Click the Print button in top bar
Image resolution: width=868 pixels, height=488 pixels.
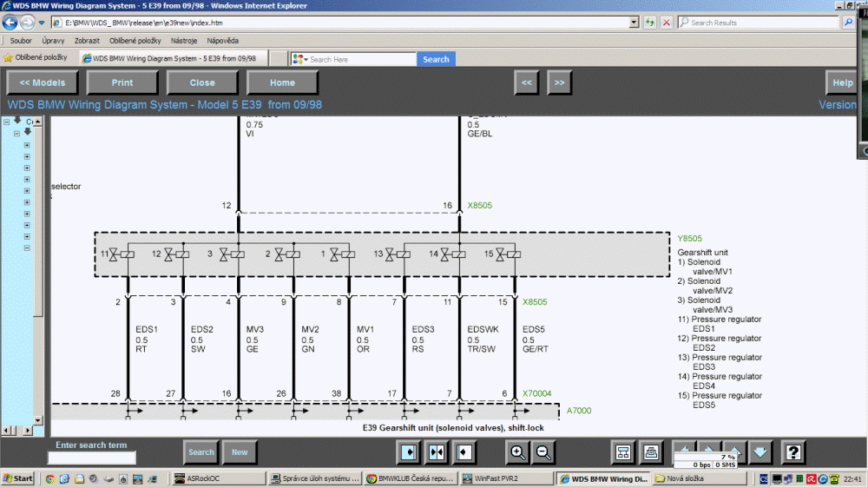click(x=122, y=82)
